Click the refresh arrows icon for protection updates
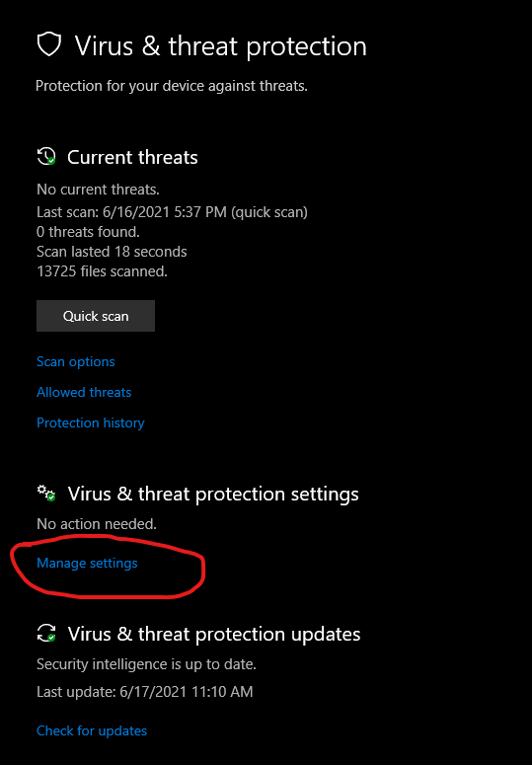Image resolution: width=532 pixels, height=765 pixels. click(46, 634)
